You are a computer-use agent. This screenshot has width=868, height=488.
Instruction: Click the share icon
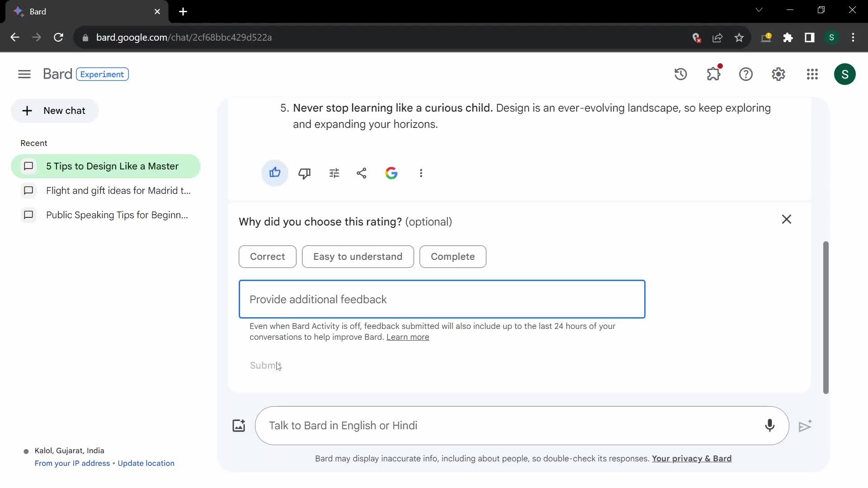tap(361, 173)
